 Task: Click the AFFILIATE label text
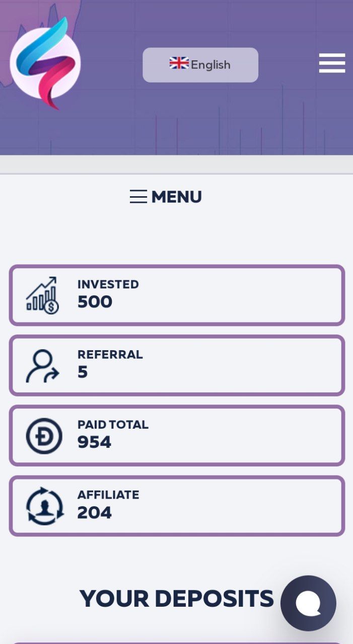[108, 495]
